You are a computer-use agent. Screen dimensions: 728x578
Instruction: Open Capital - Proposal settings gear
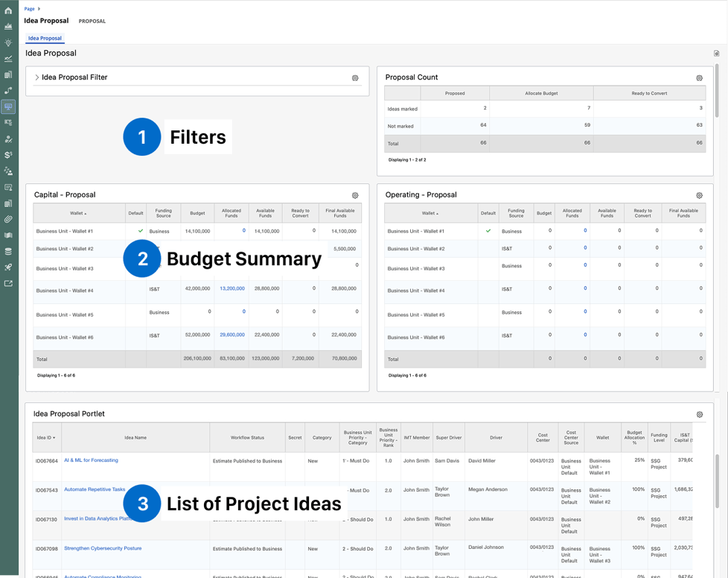(355, 196)
